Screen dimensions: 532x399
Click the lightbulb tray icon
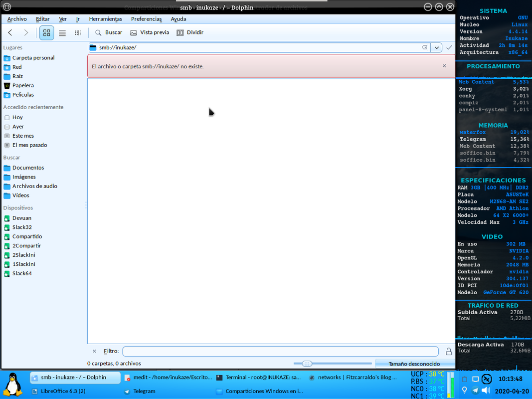point(464,390)
